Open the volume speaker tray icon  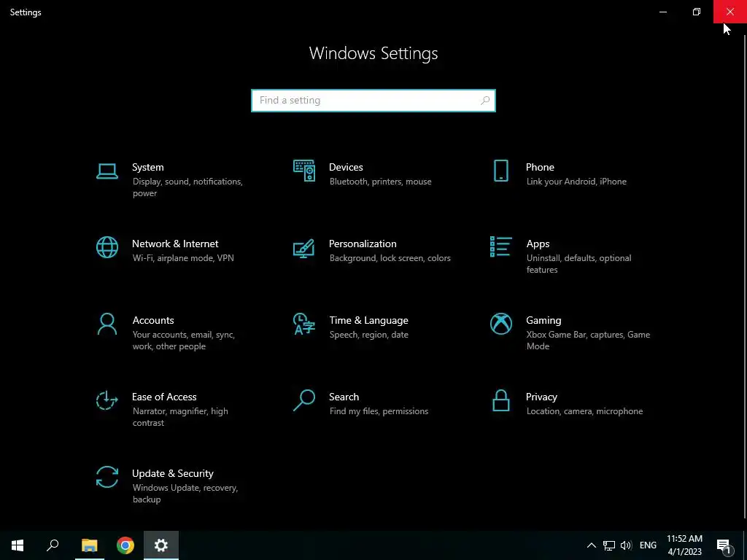click(626, 545)
